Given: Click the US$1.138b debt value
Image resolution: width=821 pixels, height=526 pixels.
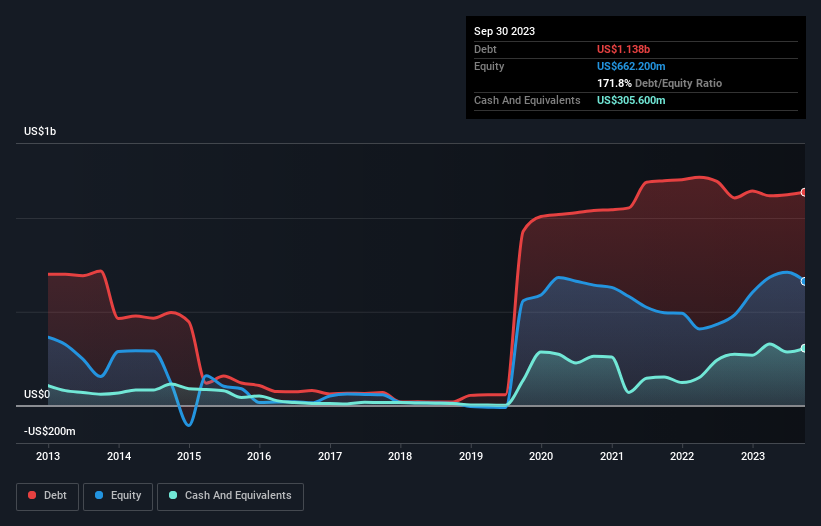Looking at the screenshot, I should pyautogui.click(x=623, y=49).
